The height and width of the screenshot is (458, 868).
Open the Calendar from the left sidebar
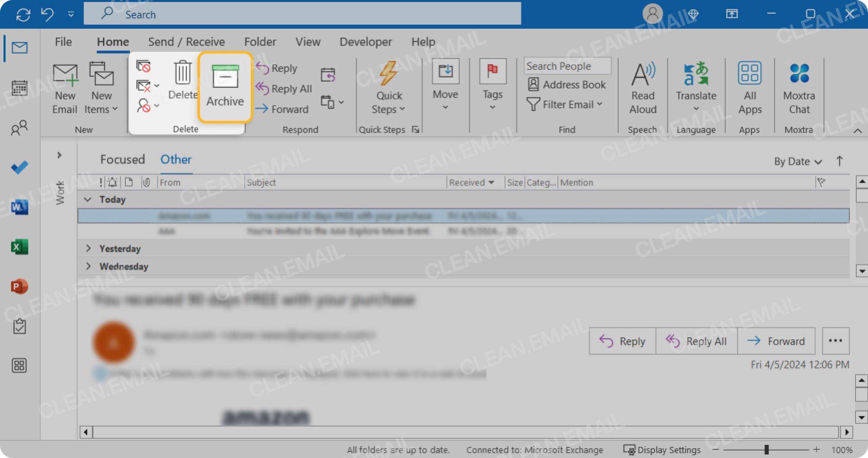(x=19, y=88)
